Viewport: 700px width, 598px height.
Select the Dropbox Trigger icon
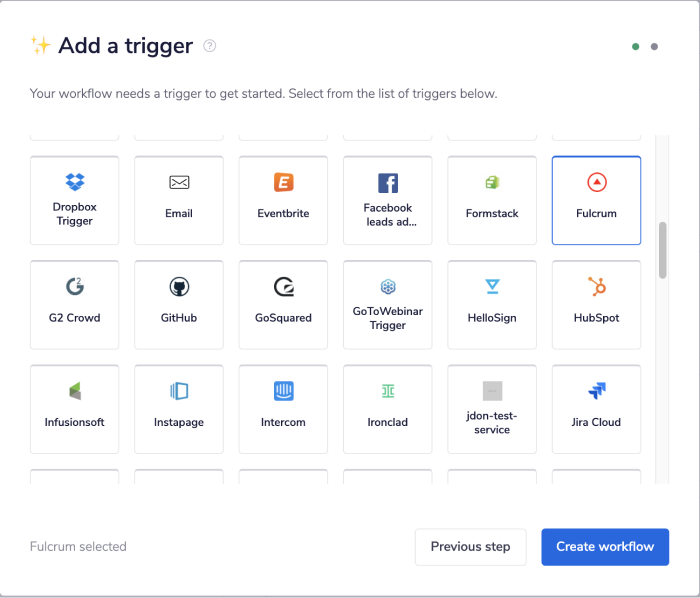tap(75, 182)
